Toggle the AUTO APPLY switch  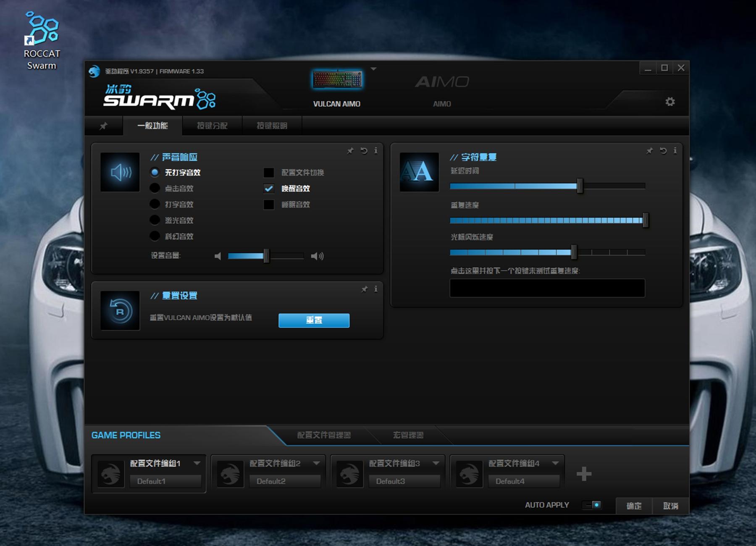593,505
